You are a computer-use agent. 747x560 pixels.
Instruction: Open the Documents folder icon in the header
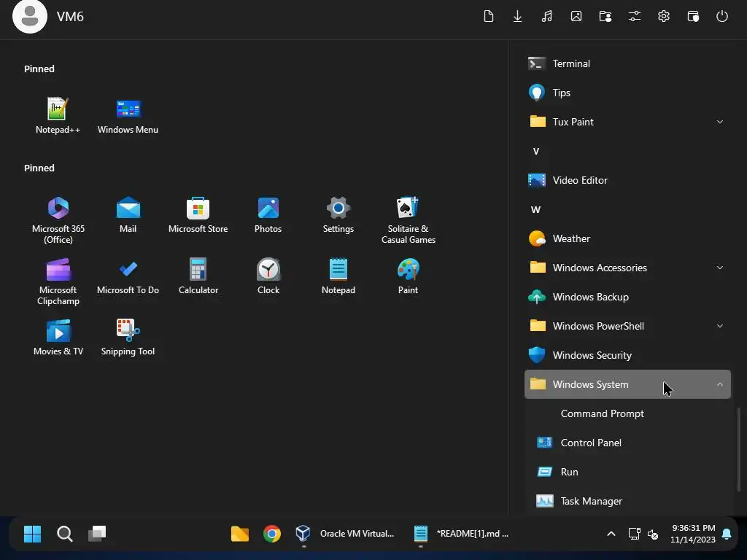click(x=488, y=16)
